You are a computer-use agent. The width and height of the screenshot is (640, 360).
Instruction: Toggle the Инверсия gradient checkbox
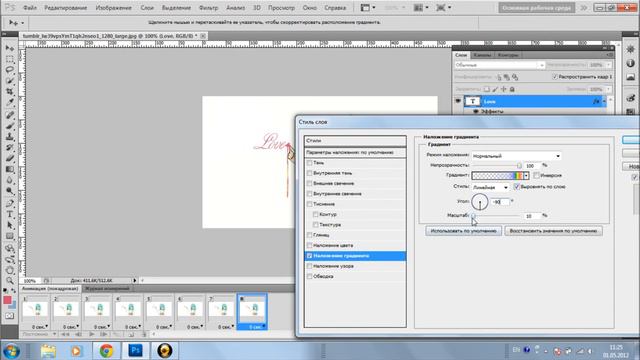coord(537,176)
